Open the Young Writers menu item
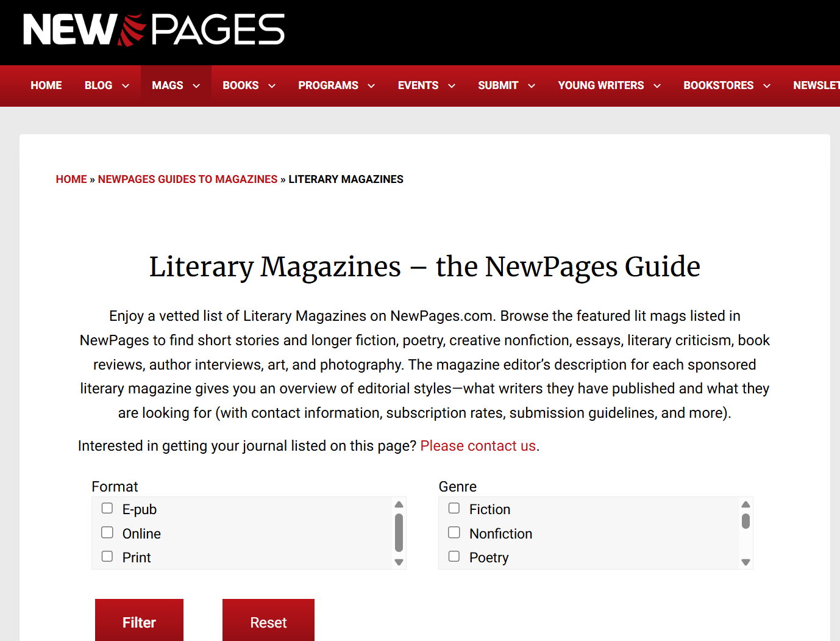840x641 pixels. coord(601,85)
